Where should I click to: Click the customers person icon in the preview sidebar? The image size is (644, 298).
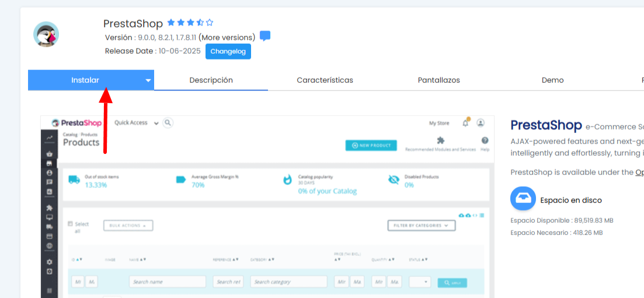[x=50, y=173]
